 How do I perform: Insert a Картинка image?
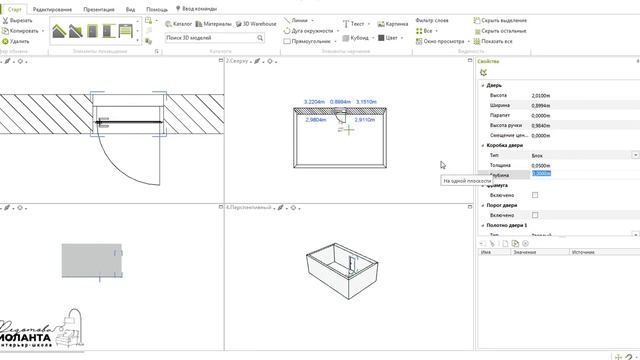[x=393, y=24]
